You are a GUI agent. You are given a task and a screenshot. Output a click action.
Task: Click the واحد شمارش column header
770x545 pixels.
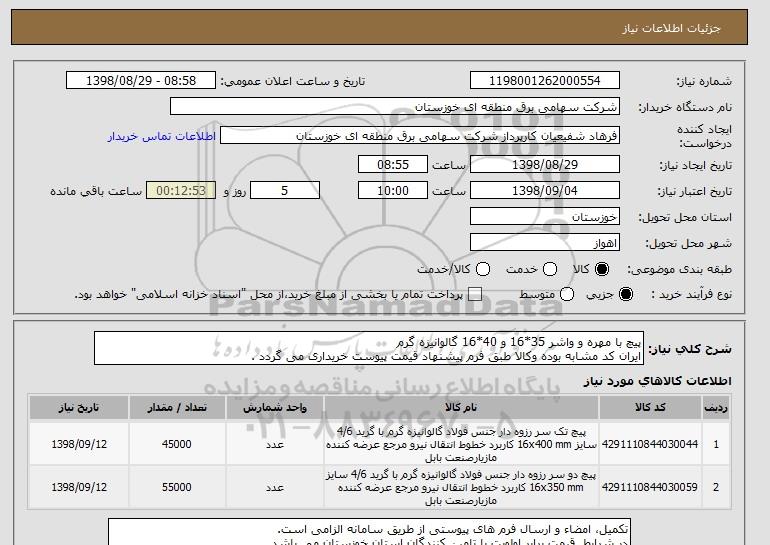(275, 408)
